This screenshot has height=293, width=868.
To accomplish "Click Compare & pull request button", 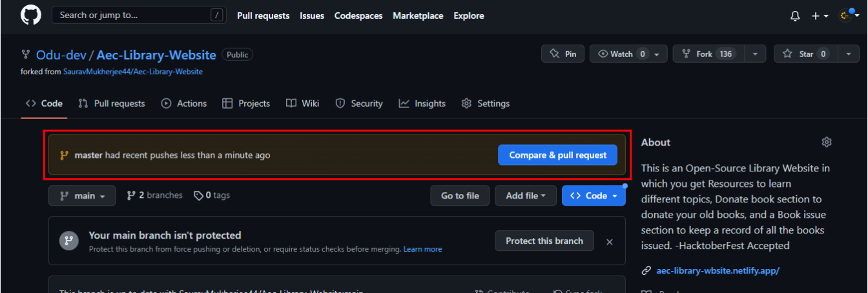I will point(557,155).
